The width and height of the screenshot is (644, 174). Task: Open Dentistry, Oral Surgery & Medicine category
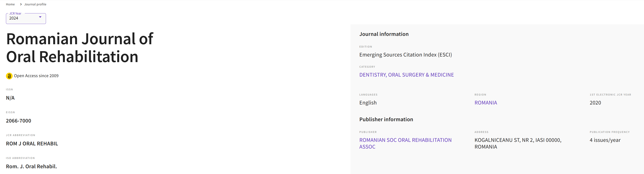pyautogui.click(x=406, y=75)
